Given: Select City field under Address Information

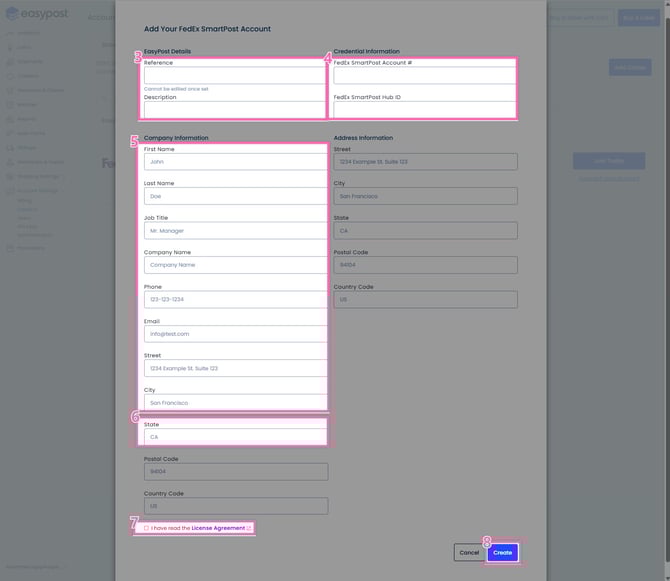Looking at the screenshot, I should (426, 196).
